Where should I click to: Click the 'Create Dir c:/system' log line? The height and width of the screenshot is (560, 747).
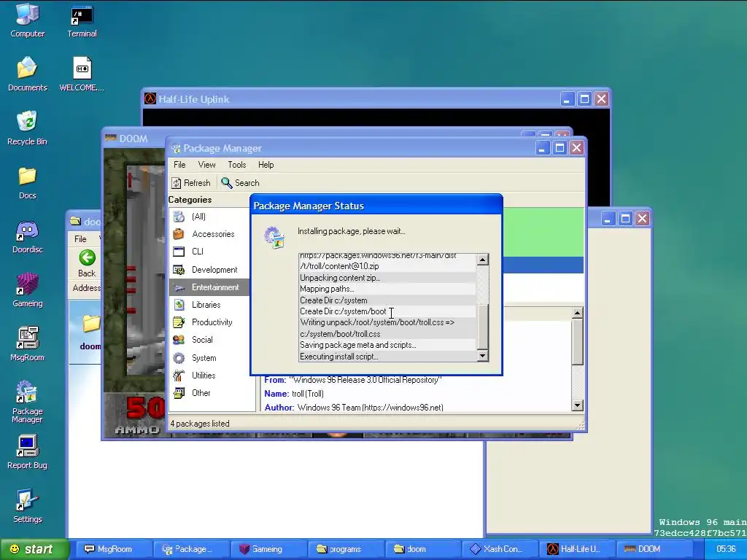(387, 300)
